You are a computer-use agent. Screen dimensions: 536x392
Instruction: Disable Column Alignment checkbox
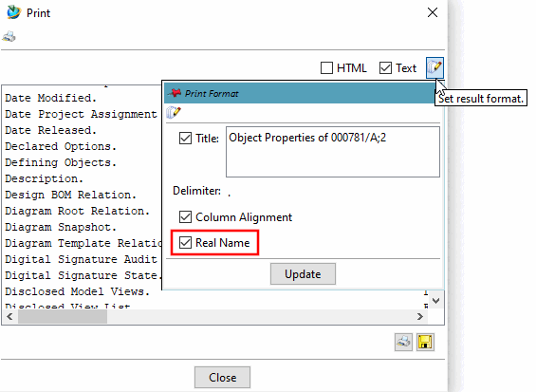(186, 216)
